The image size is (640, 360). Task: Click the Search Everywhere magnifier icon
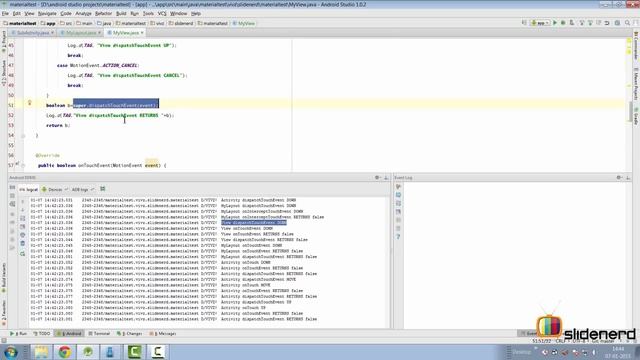coord(627,23)
